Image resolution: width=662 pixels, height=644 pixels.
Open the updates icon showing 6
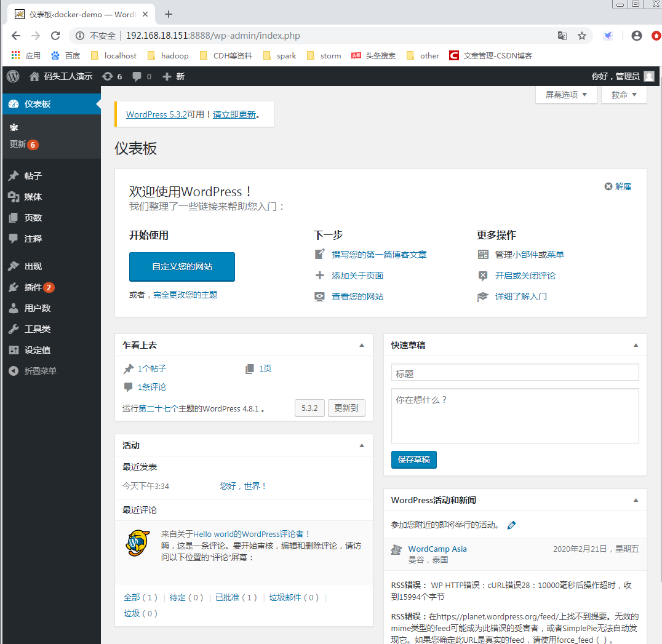point(113,76)
